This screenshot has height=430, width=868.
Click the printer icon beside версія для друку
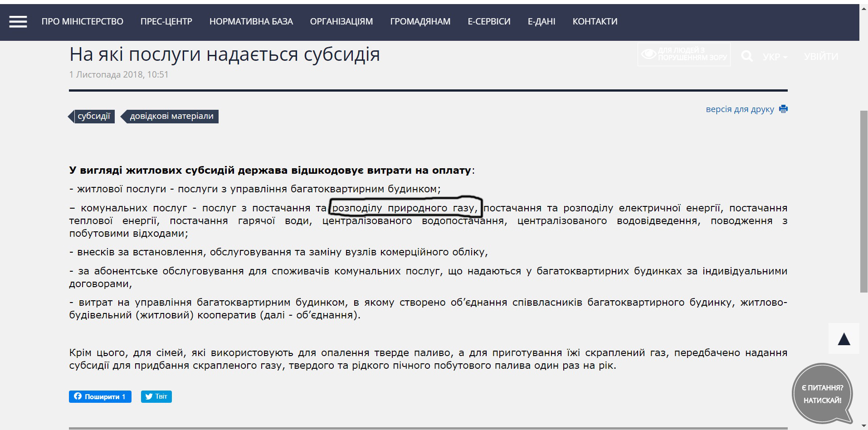pyautogui.click(x=783, y=109)
